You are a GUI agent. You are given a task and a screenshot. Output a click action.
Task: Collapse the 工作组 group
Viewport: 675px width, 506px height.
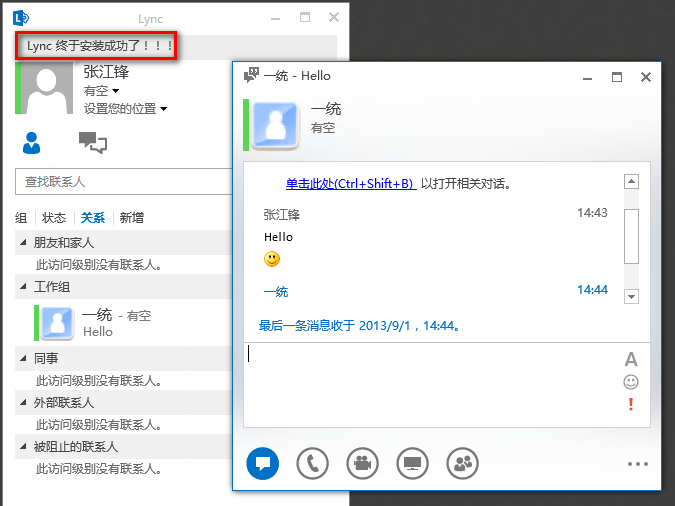[x=23, y=286]
